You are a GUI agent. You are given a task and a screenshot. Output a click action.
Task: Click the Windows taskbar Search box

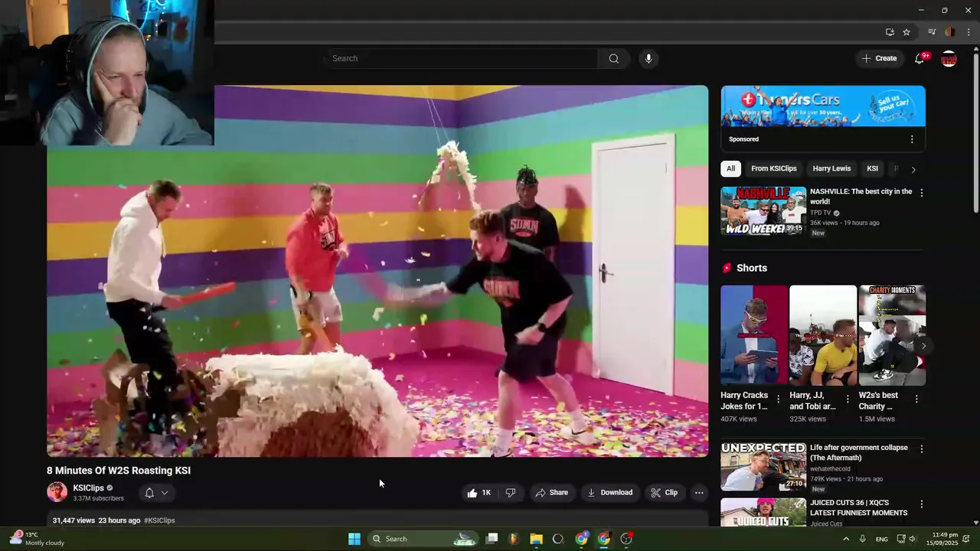(x=423, y=539)
